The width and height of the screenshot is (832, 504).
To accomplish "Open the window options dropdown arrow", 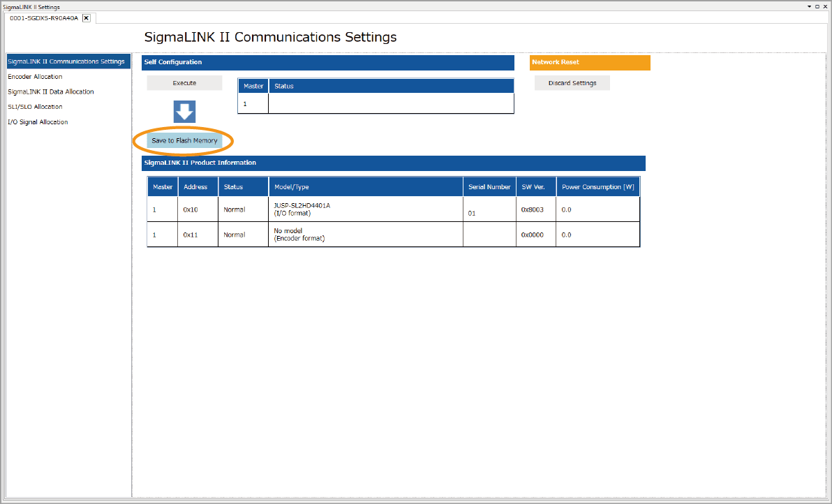I will pyautogui.click(x=810, y=6).
